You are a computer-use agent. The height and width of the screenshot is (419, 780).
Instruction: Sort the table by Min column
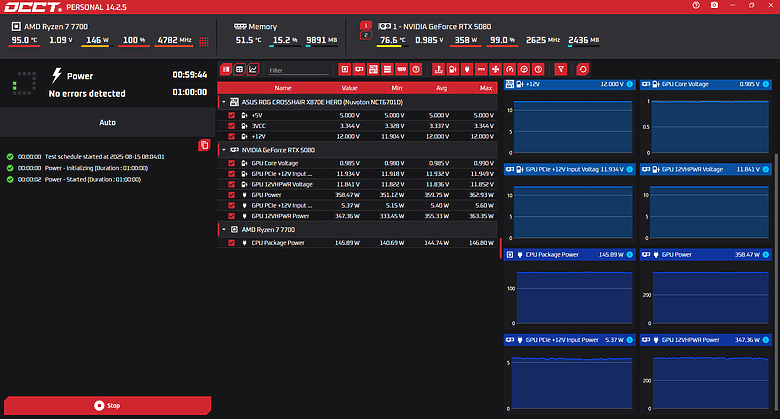tap(396, 88)
